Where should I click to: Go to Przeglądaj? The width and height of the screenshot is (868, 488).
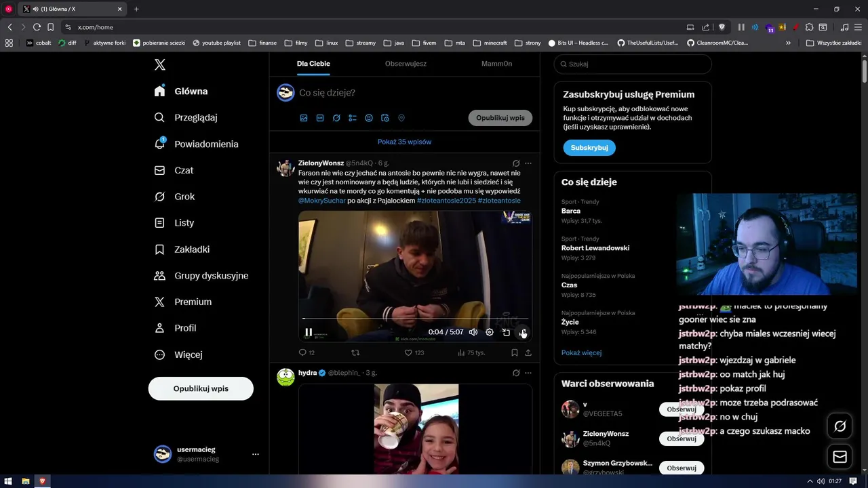[186, 117]
